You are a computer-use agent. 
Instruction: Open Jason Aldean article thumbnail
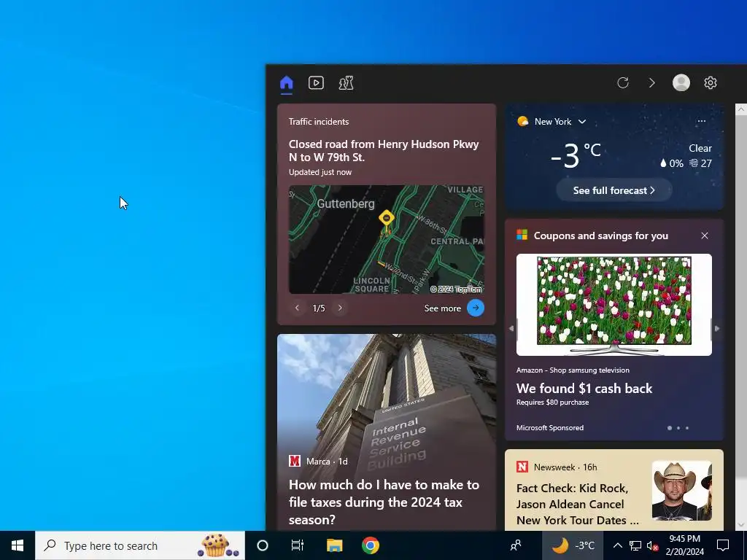coord(682,491)
